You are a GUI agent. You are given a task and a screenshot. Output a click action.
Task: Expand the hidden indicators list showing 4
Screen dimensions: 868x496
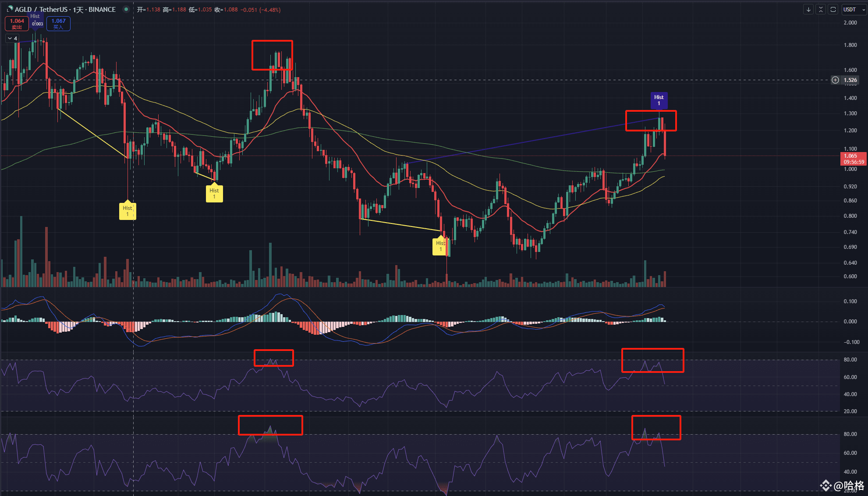[12, 38]
